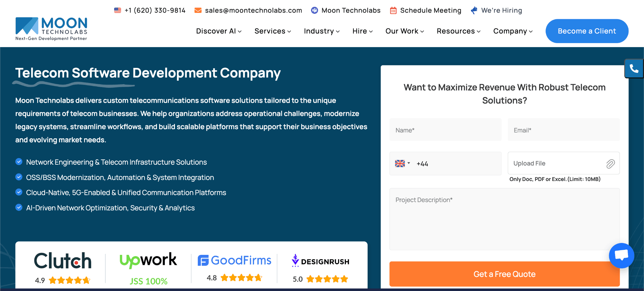Screen dimensions: 644x291
Task: Click the US flag icon beside phone number
Action: (118, 10)
